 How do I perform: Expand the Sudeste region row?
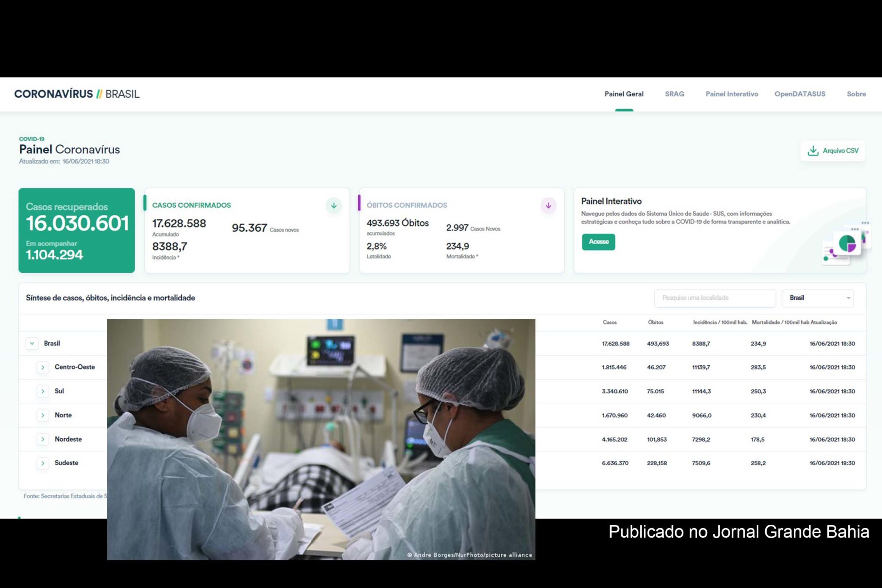pos(43,463)
